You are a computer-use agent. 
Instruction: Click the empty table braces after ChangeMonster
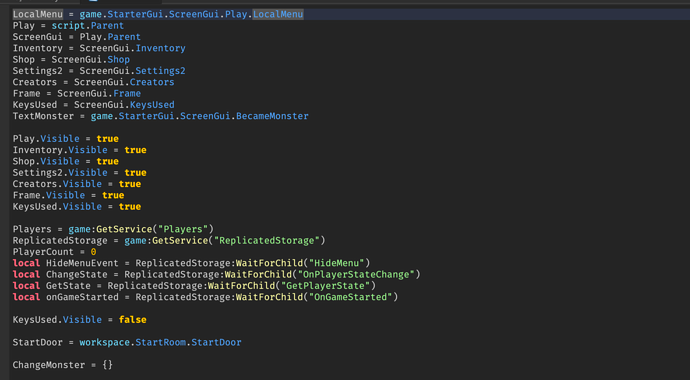click(x=107, y=365)
